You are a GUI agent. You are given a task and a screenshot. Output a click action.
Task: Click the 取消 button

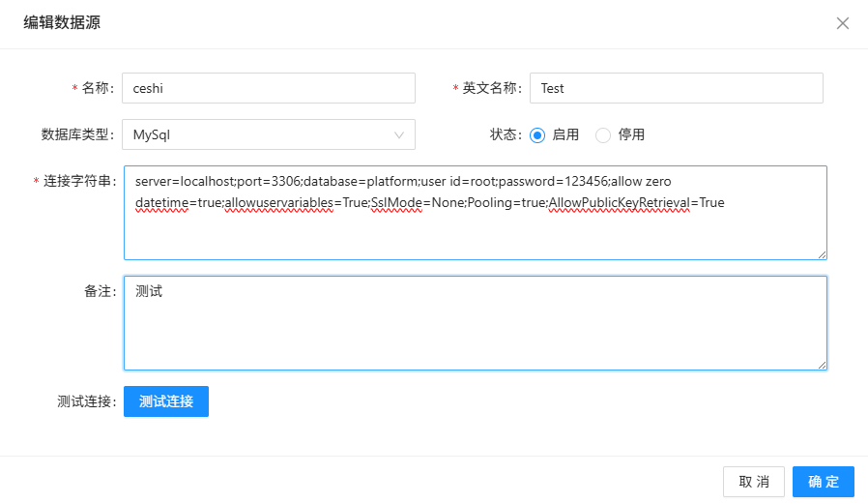pos(753,482)
